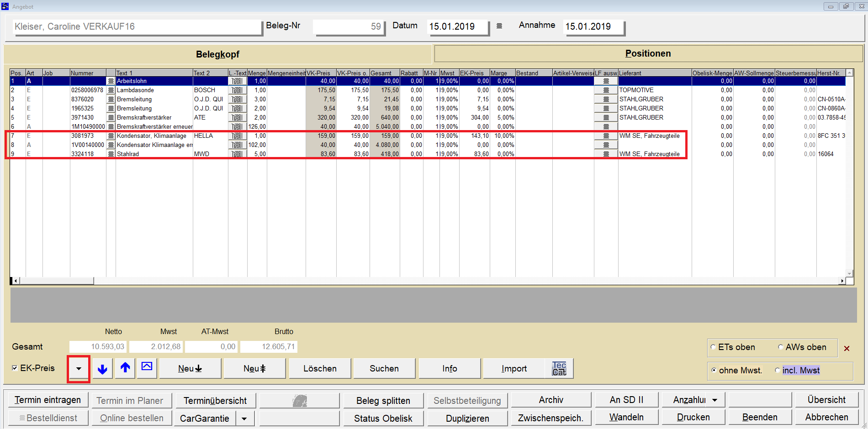Screen dimensions: 868x429
Task: Open text list icon for Kondensator, Klimaanlage 3081973 row
Action: 111,136
